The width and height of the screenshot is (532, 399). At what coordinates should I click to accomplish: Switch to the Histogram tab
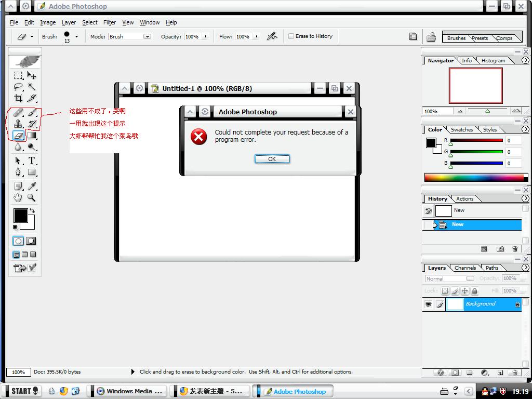pyautogui.click(x=493, y=60)
